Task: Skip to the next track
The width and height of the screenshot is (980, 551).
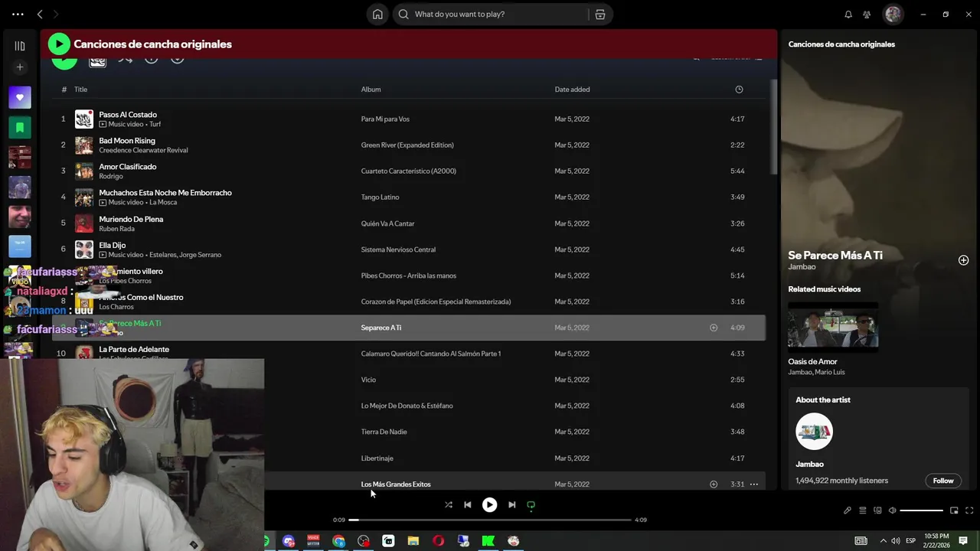Action: [x=511, y=505]
